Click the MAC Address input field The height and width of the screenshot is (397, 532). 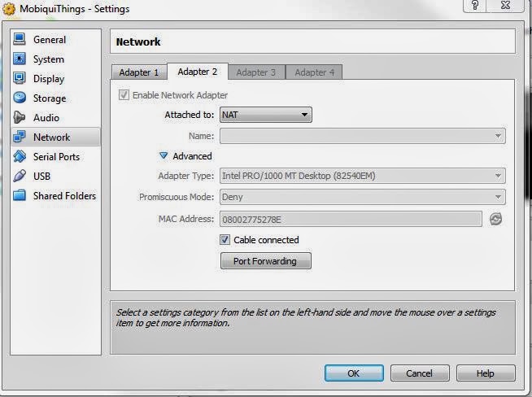pos(351,219)
